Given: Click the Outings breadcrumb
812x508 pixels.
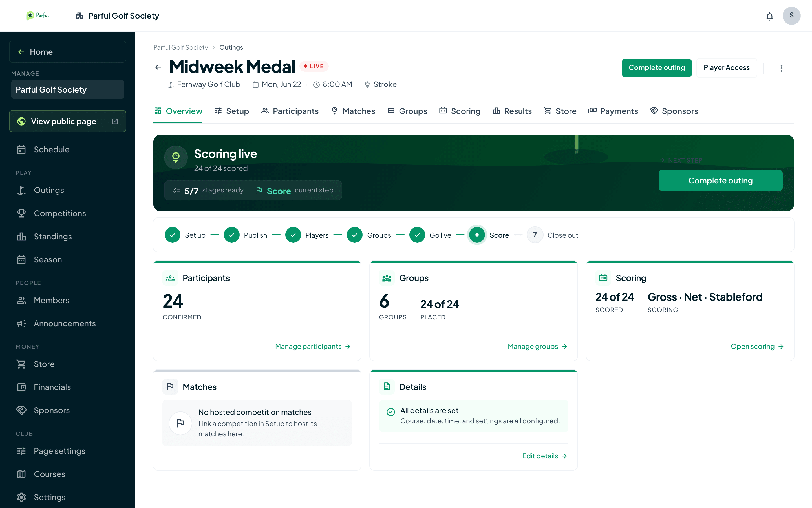Looking at the screenshot, I should [x=231, y=47].
